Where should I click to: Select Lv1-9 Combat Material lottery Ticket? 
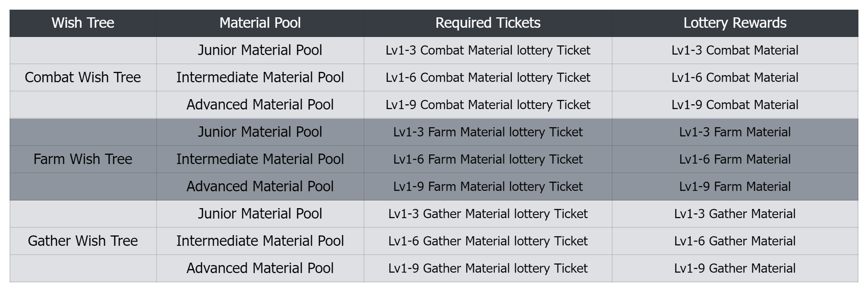(488, 105)
